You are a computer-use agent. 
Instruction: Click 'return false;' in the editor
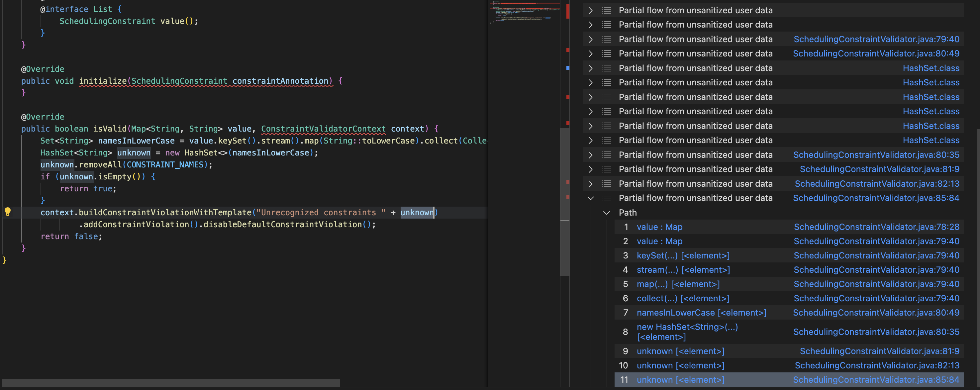tap(71, 237)
